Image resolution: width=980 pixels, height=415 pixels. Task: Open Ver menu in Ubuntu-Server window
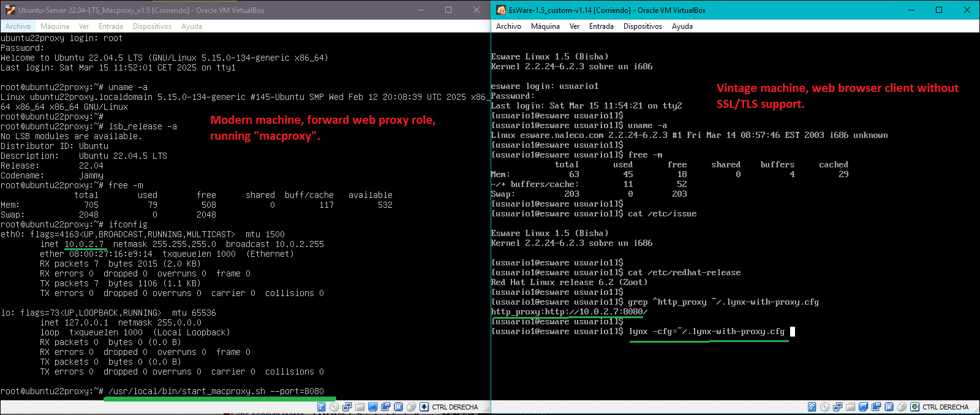[84, 26]
